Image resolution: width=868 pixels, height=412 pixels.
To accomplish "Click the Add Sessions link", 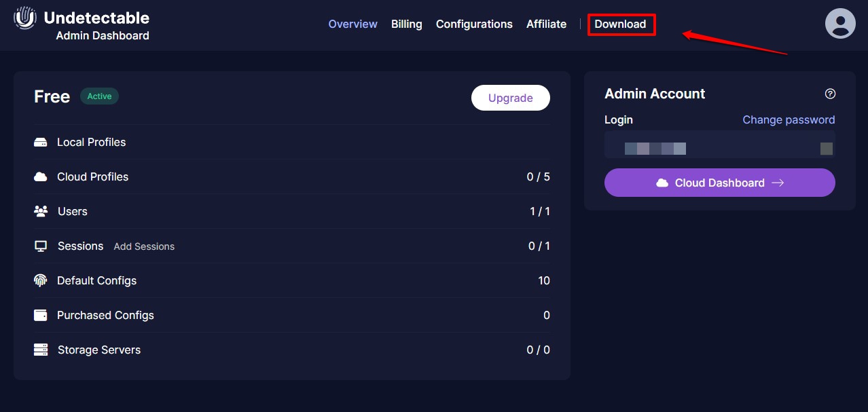I will (x=144, y=246).
